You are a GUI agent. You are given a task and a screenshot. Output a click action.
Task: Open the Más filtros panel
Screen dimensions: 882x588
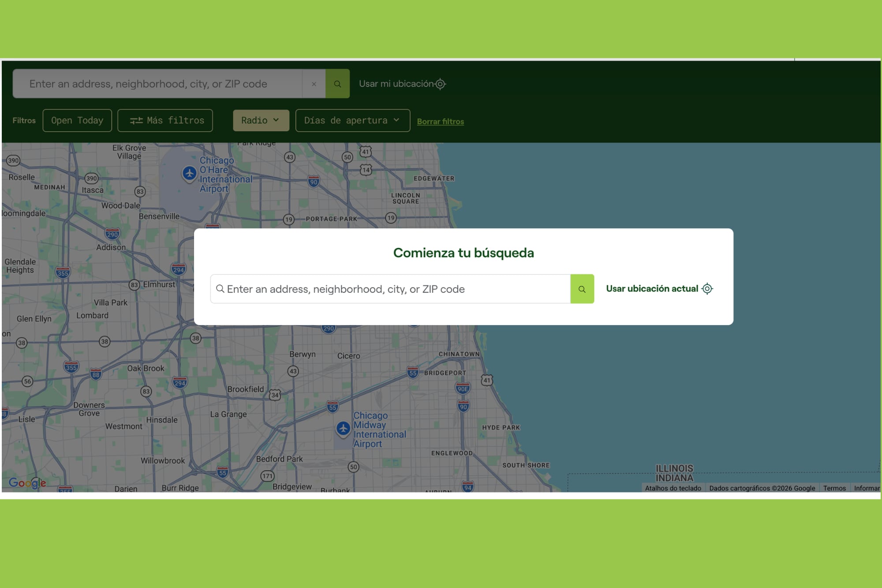[x=165, y=120]
